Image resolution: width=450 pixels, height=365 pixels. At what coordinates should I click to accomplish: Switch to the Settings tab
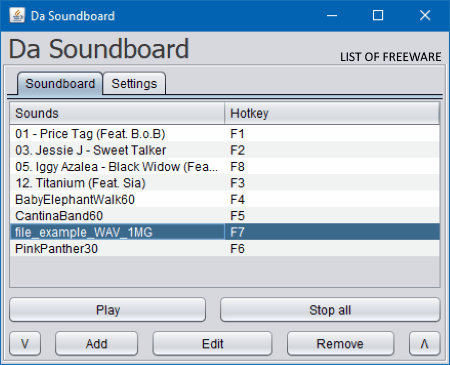(134, 84)
